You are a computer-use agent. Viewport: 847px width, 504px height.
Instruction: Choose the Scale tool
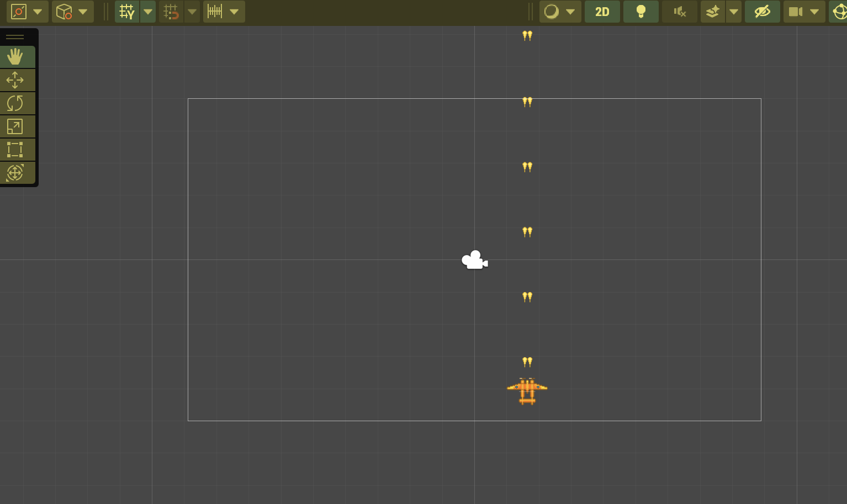(x=15, y=126)
